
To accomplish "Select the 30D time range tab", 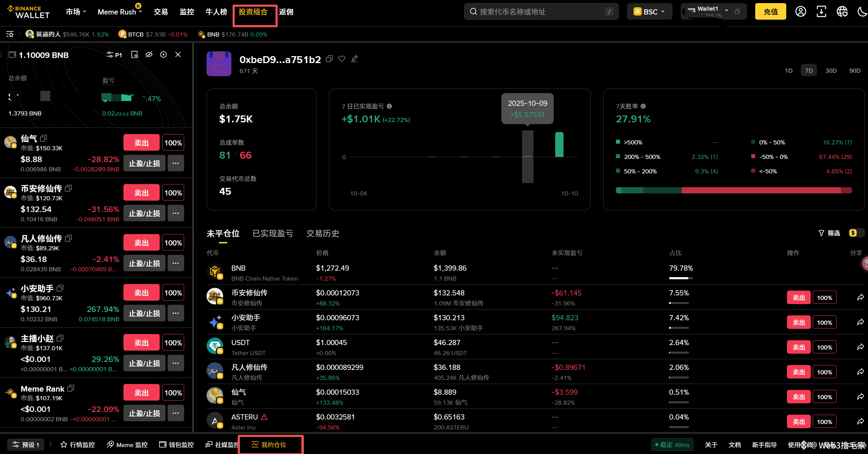I will (x=831, y=71).
